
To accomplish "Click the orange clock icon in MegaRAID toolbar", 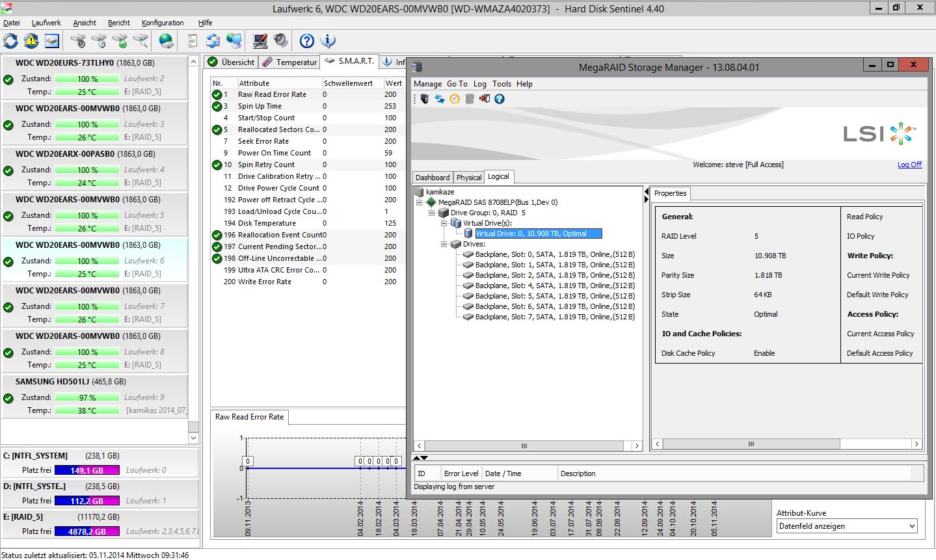I will point(455,99).
